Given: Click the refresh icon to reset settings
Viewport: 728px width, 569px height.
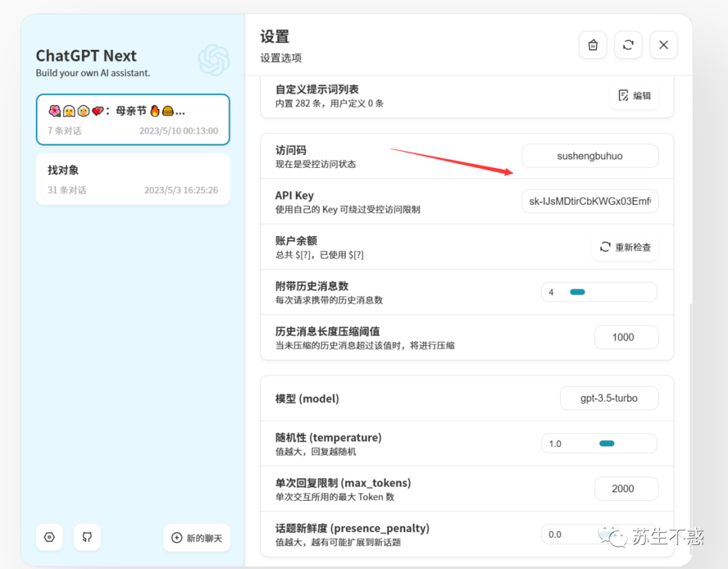Looking at the screenshot, I should (628, 45).
